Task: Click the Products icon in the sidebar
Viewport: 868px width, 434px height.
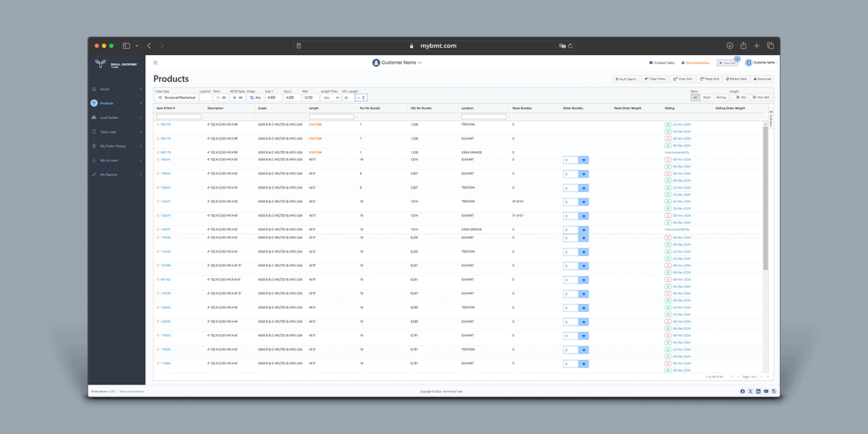Action: [x=94, y=103]
